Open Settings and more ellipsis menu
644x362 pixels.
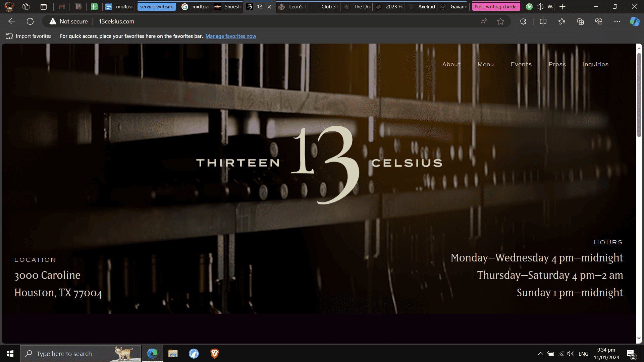point(617,21)
